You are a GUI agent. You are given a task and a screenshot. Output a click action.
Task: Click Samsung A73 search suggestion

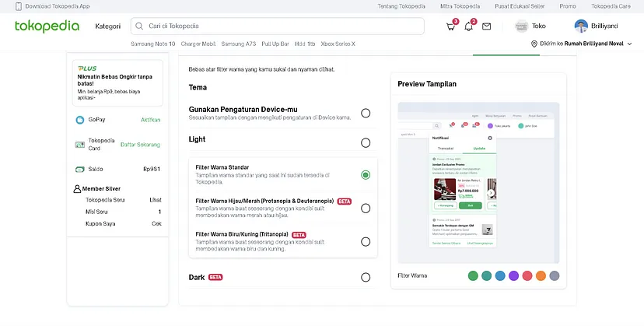point(238,44)
